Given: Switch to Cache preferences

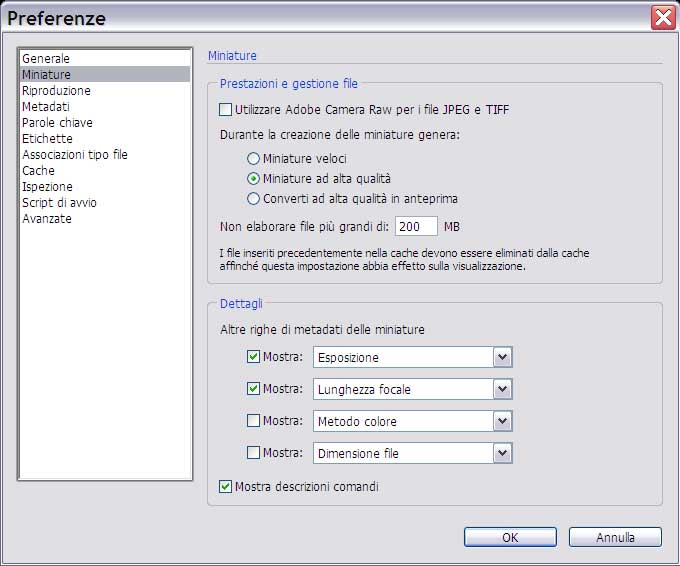Looking at the screenshot, I should pyautogui.click(x=38, y=171).
